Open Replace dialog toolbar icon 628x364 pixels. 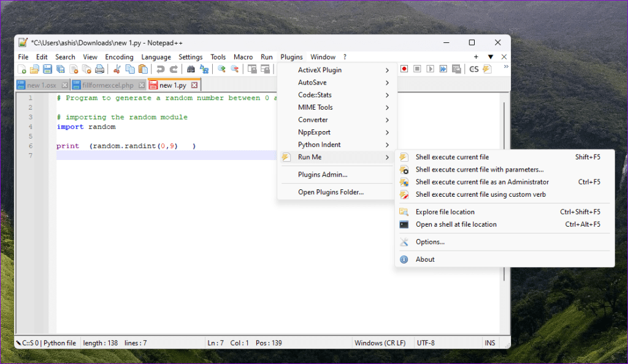click(204, 69)
